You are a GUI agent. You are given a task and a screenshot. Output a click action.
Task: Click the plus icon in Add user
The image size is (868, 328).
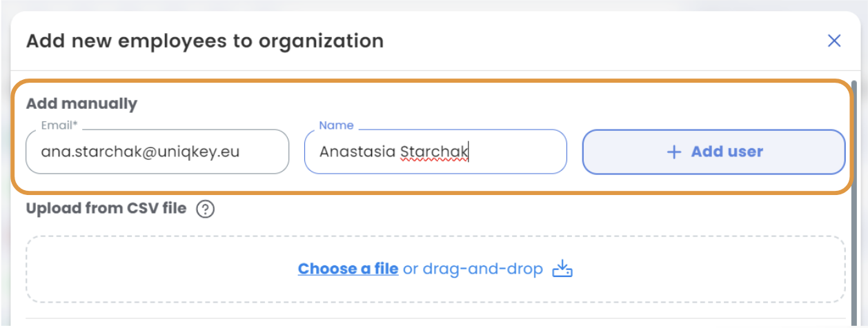pos(674,152)
